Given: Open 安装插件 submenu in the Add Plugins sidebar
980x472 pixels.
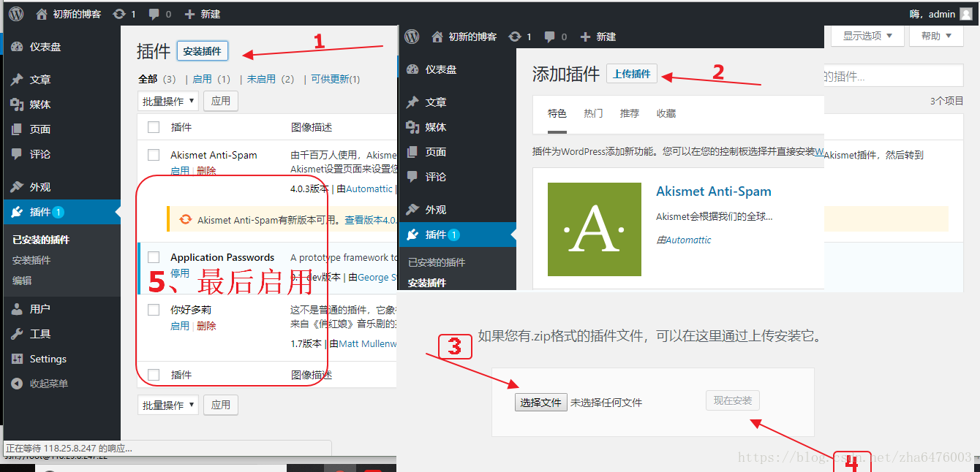Looking at the screenshot, I should [x=427, y=283].
